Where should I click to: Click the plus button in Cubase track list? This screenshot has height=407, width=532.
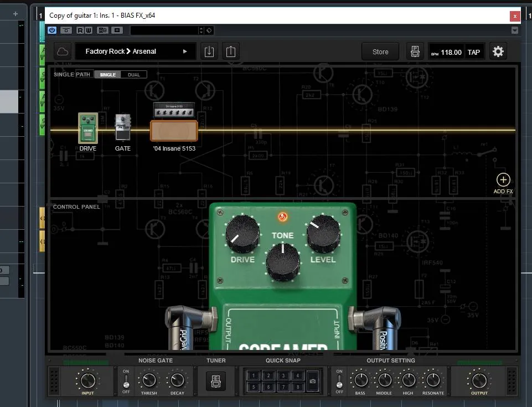tap(16, 14)
